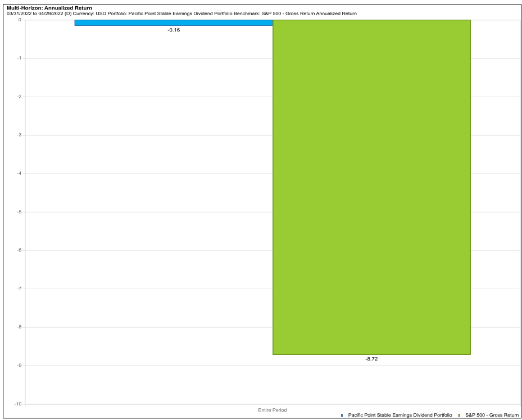Click the -8 y-axis tick label
This screenshot has height=420, width=522.
pos(19,327)
